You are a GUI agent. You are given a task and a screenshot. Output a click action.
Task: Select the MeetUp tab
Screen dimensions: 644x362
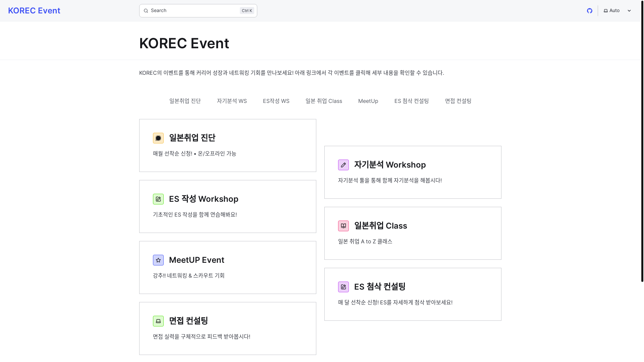pyautogui.click(x=368, y=101)
